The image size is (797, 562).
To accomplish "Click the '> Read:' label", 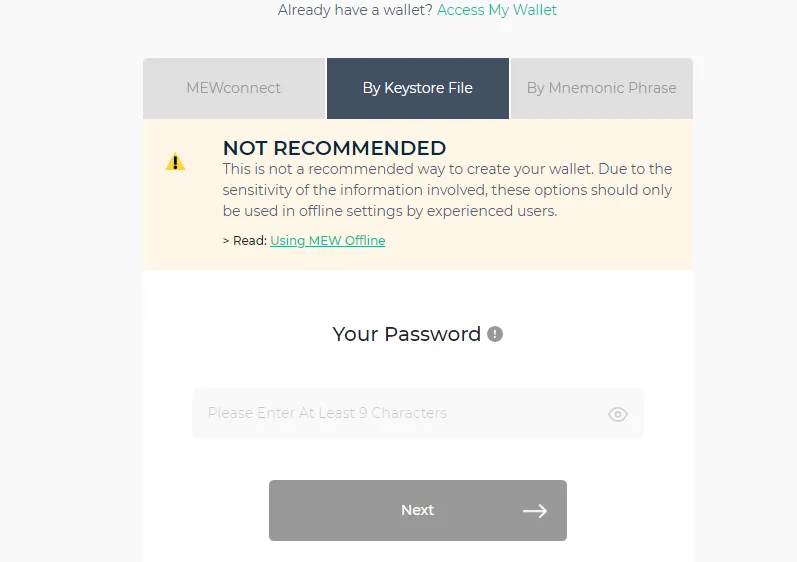I will coord(245,240).
